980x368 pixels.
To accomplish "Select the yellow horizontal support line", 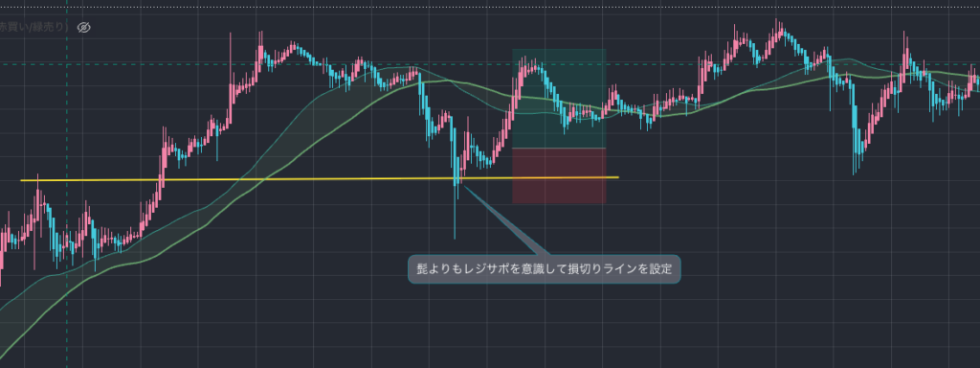I will click(x=320, y=179).
